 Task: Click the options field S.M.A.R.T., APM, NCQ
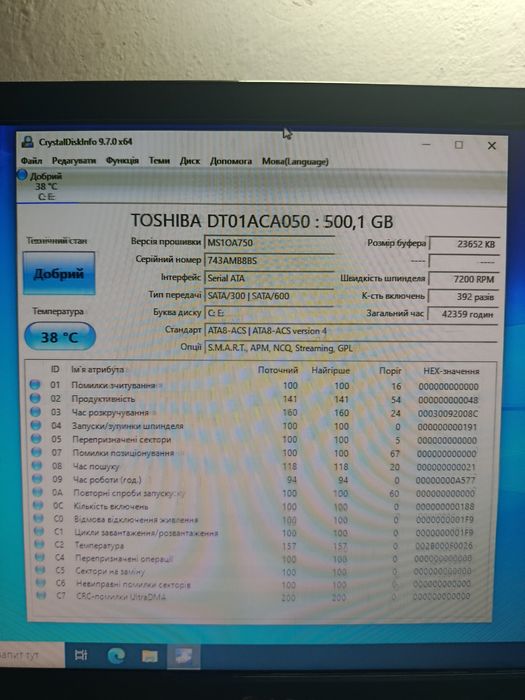tap(351, 348)
